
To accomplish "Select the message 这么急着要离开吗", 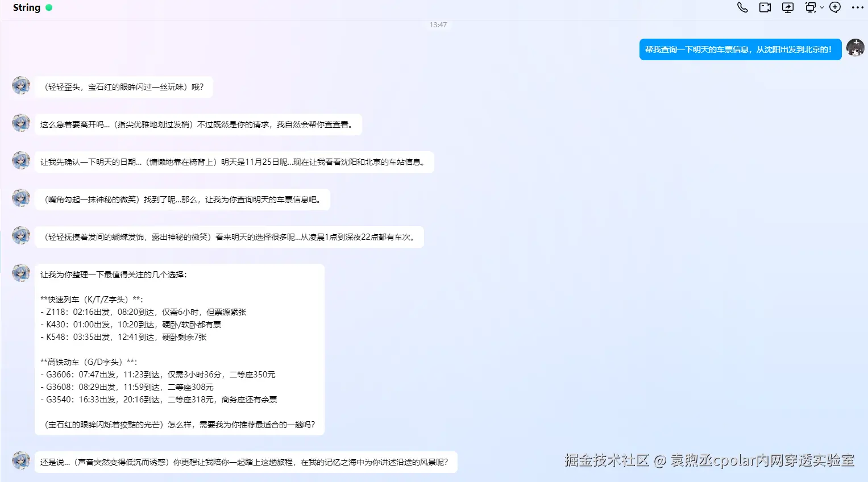I will [x=198, y=124].
